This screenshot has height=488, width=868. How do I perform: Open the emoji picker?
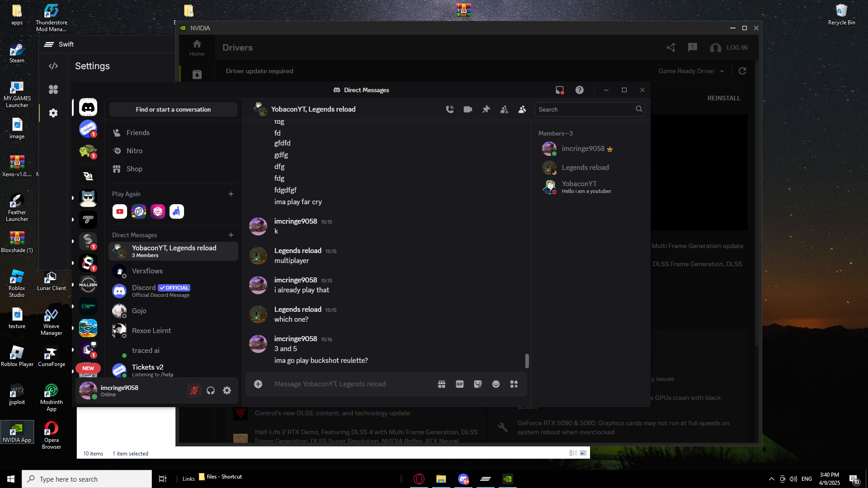[496, 384]
